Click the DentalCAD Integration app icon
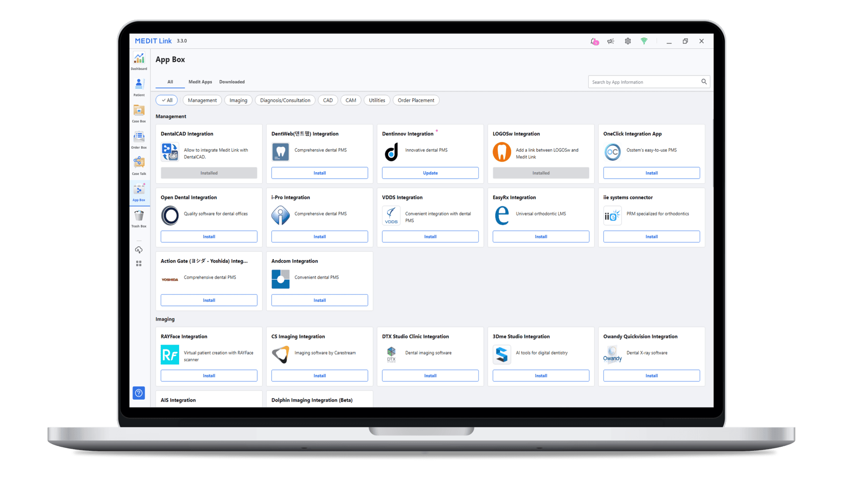851x504 pixels. point(170,152)
